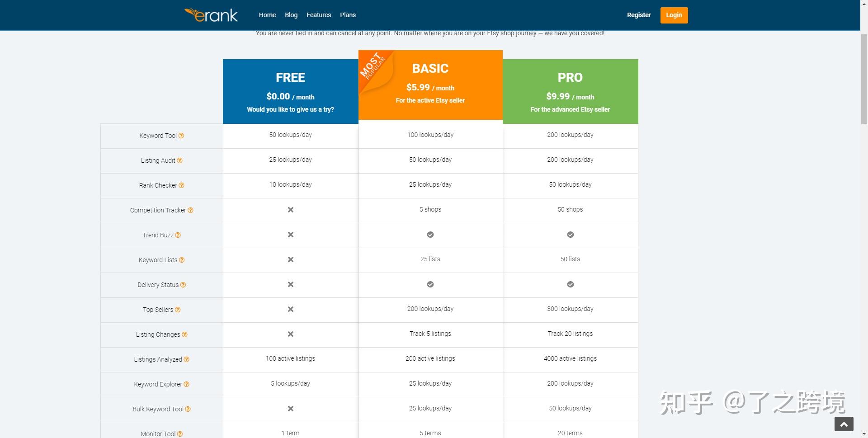Click the Keyword Lists feature label
The image size is (868, 438).
[158, 260]
